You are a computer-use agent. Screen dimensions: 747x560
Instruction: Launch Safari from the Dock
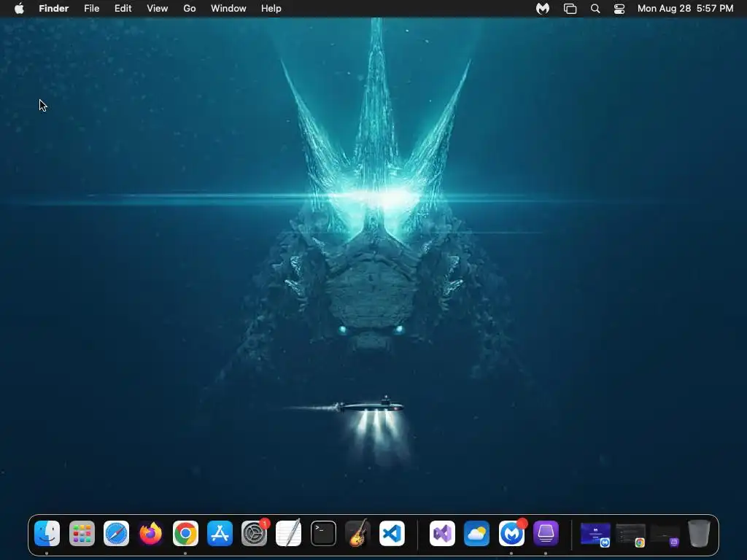pos(116,533)
